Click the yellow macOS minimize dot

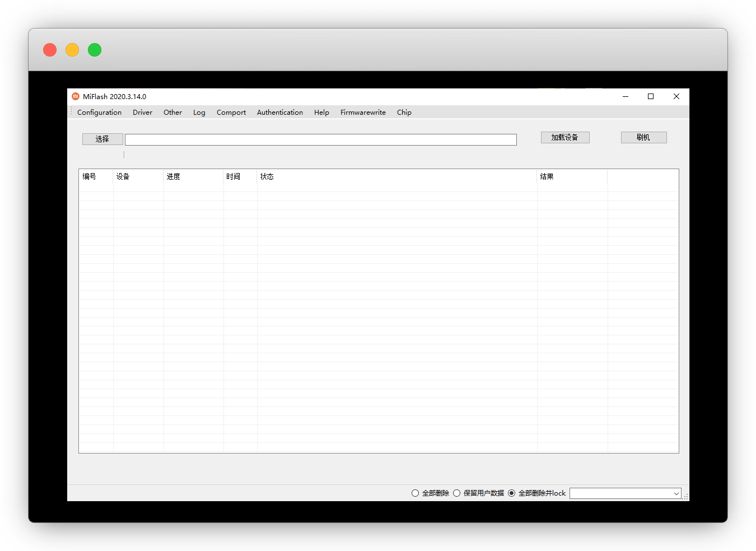pyautogui.click(x=72, y=50)
